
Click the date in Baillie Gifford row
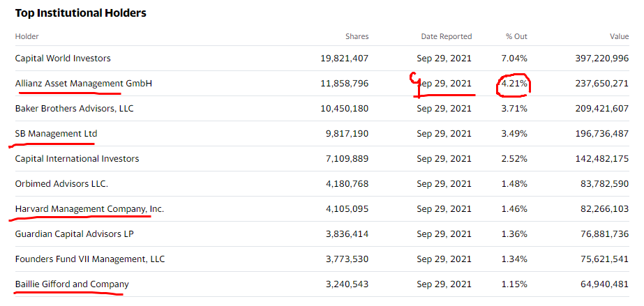444,284
